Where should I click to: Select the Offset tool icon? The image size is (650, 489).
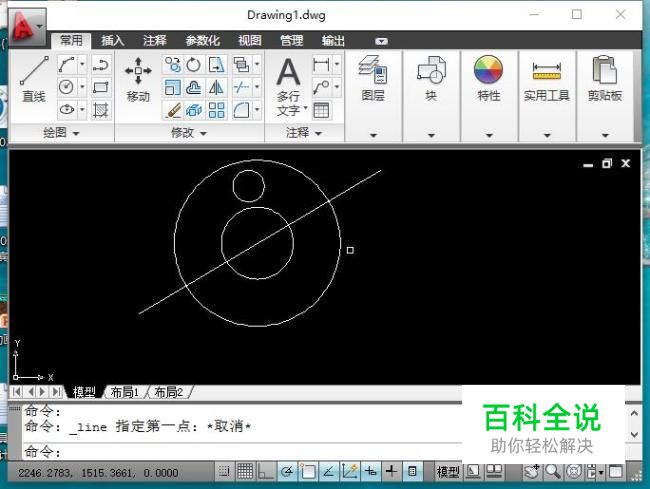[x=194, y=87]
